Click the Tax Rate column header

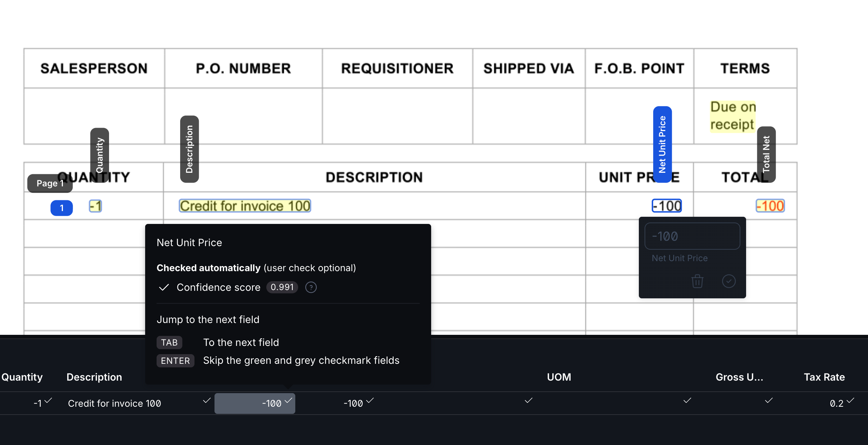click(x=824, y=377)
